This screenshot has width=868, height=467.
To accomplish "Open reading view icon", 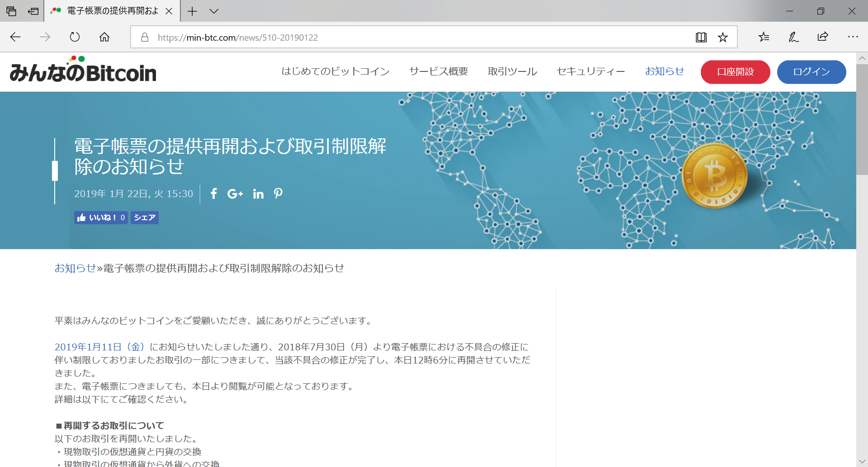I will (x=701, y=37).
